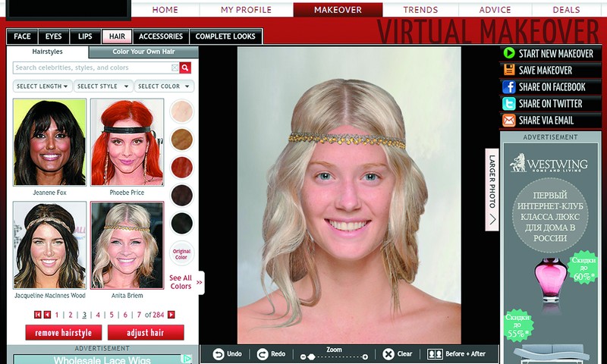
Task: Click Share via Email label
Action: click(x=546, y=121)
